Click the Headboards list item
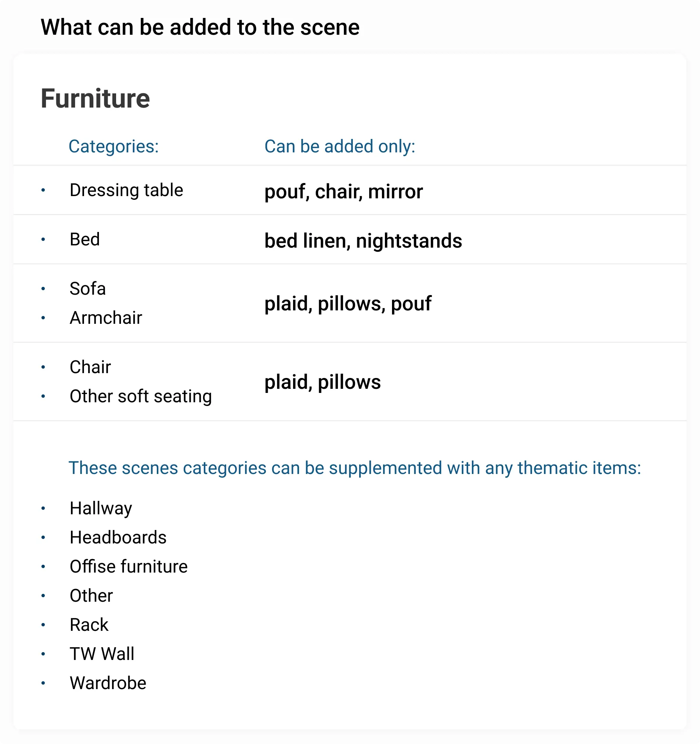The image size is (700, 744). [118, 537]
